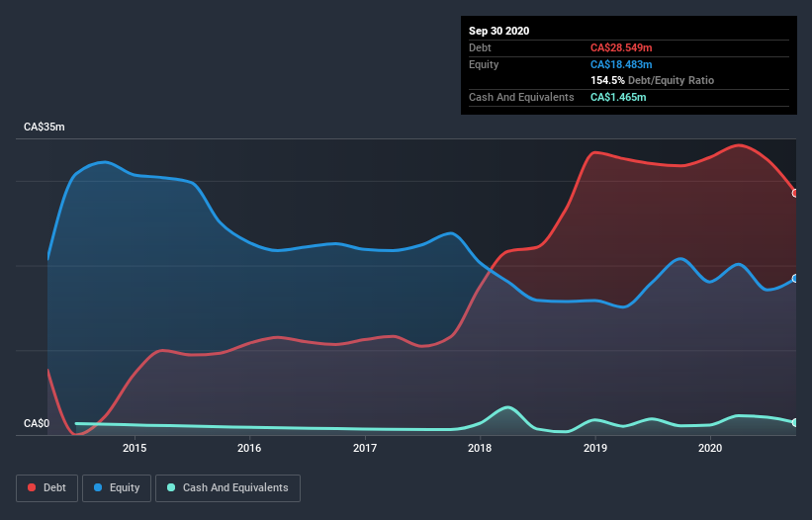Click the CA$28.549m debt value
The height and width of the screenshot is (520, 812).
pos(621,47)
